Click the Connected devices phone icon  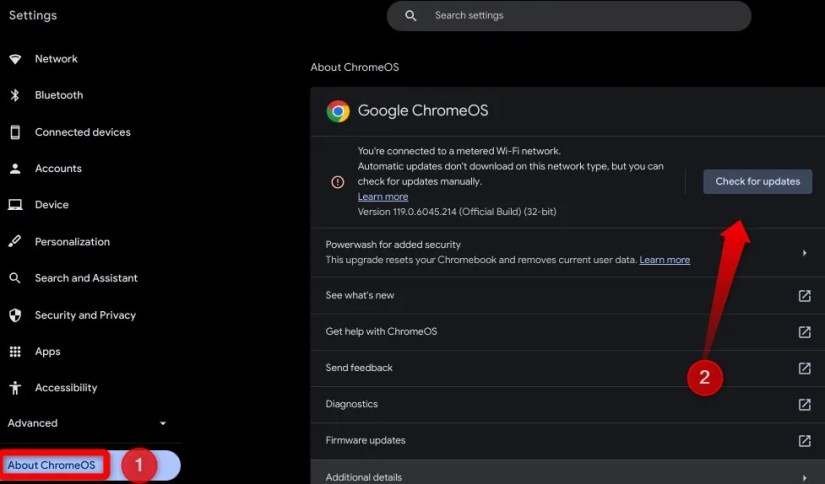pos(15,132)
